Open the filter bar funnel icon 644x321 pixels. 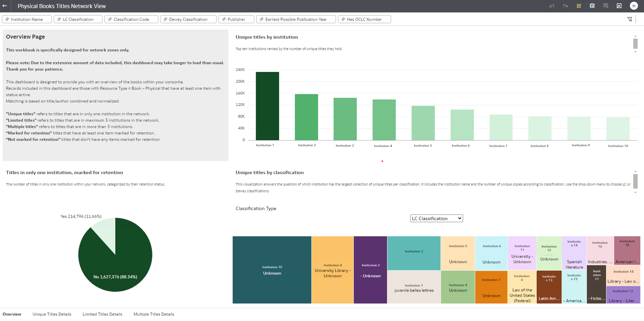(630, 19)
